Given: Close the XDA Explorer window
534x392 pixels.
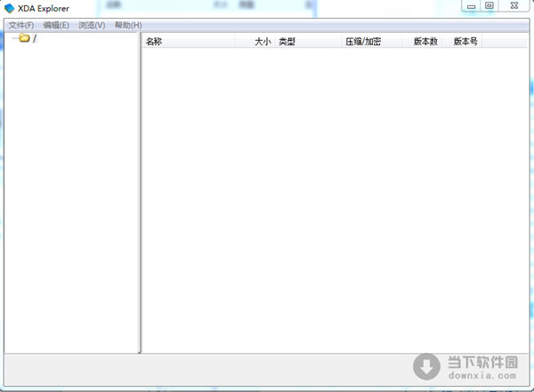Looking at the screenshot, I should pos(514,5).
